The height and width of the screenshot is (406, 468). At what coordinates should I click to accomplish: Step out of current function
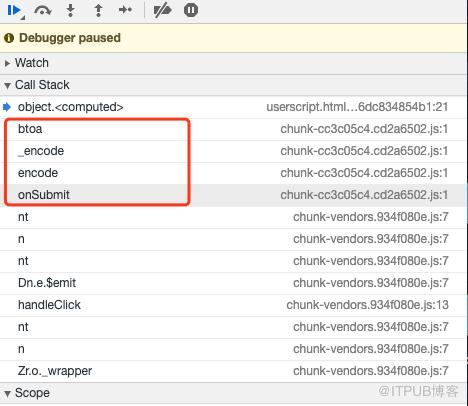coord(98,10)
